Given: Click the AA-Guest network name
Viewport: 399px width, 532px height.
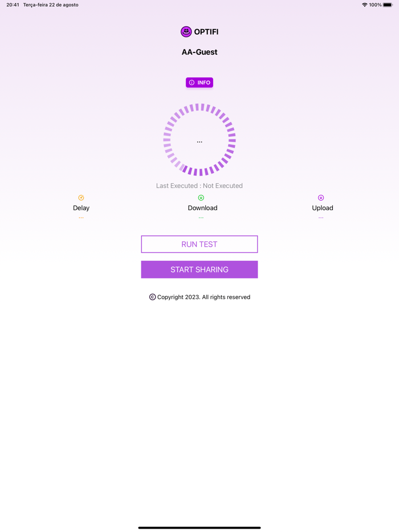Looking at the screenshot, I should point(199,52).
